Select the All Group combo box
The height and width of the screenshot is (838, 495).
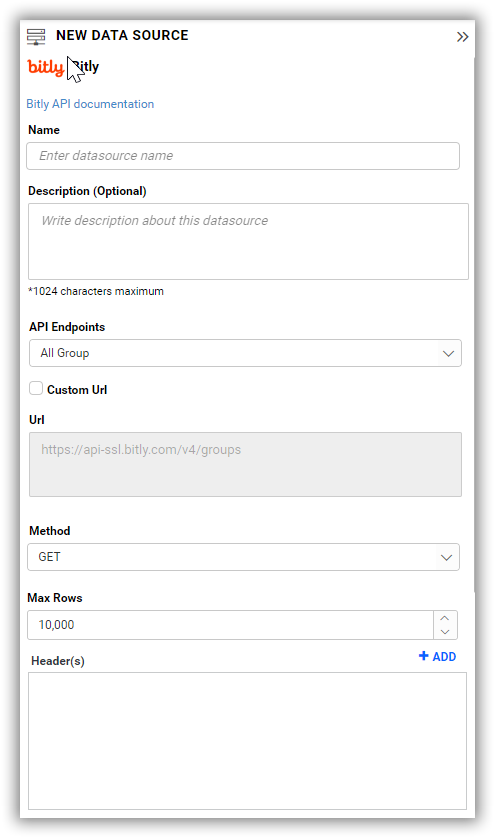pyautogui.click(x=245, y=353)
